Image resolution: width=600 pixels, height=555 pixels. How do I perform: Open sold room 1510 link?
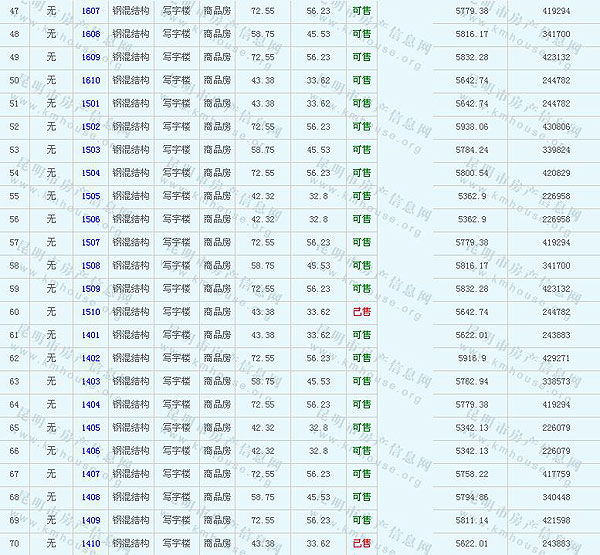(x=91, y=311)
